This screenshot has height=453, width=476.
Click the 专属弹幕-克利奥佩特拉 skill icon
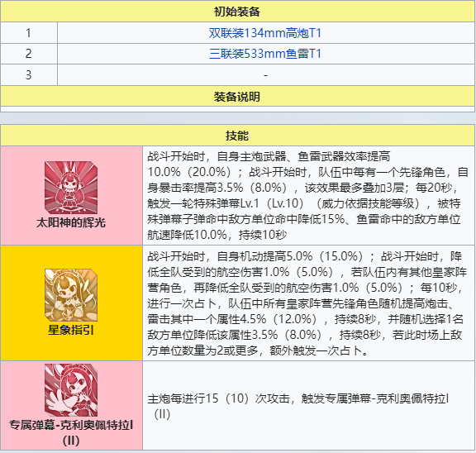(71, 390)
